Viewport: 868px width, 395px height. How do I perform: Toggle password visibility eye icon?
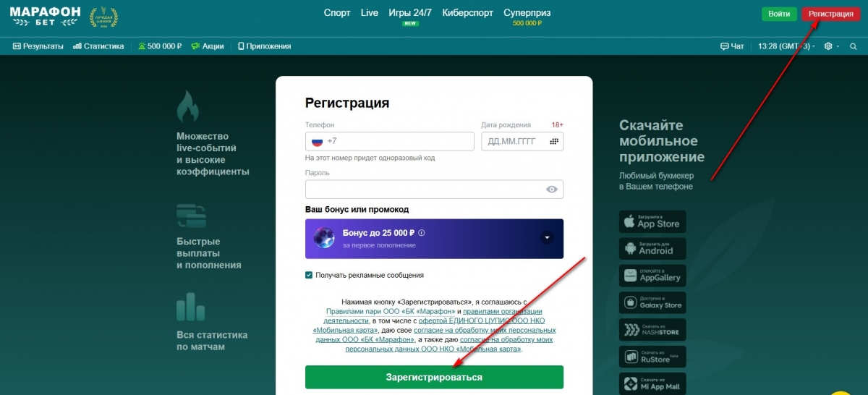tap(552, 190)
